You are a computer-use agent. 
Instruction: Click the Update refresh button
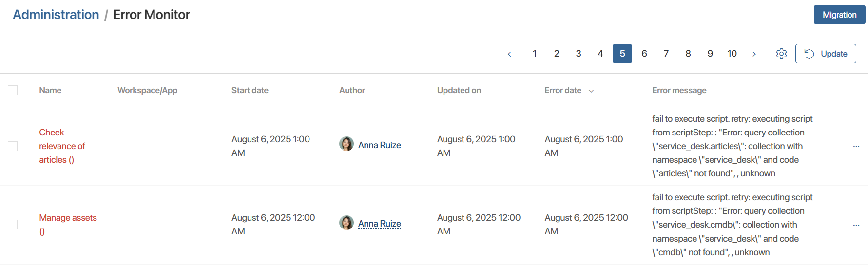point(826,54)
